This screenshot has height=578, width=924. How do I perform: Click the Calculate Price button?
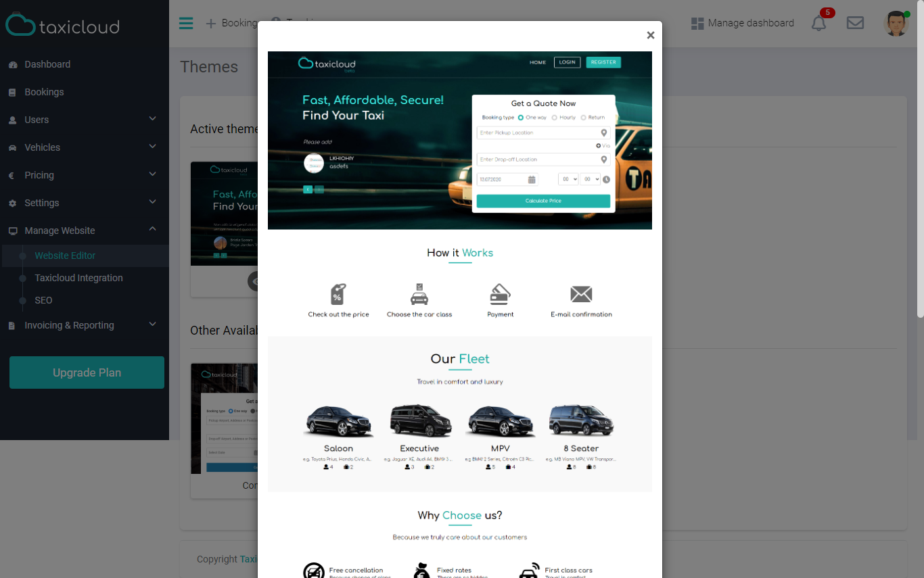pyautogui.click(x=543, y=201)
